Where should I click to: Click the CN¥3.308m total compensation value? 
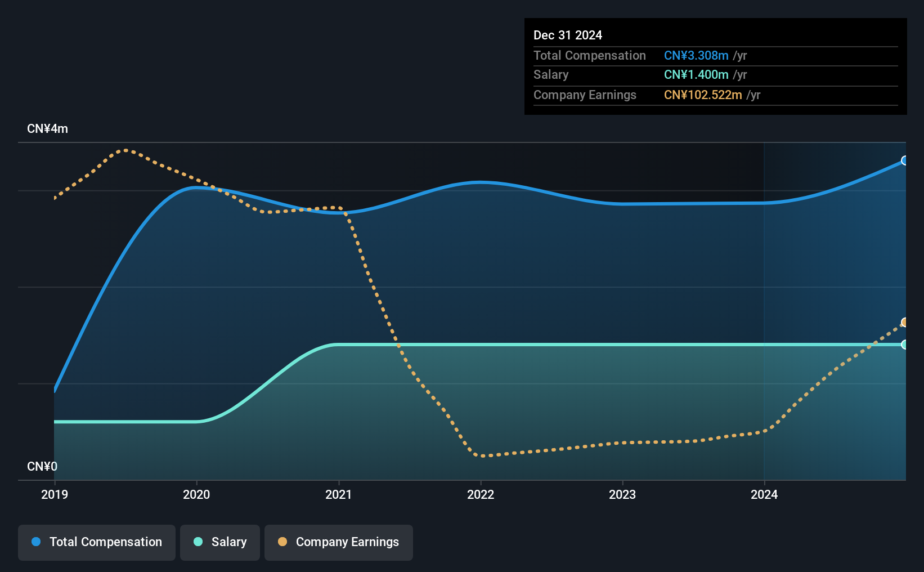696,55
